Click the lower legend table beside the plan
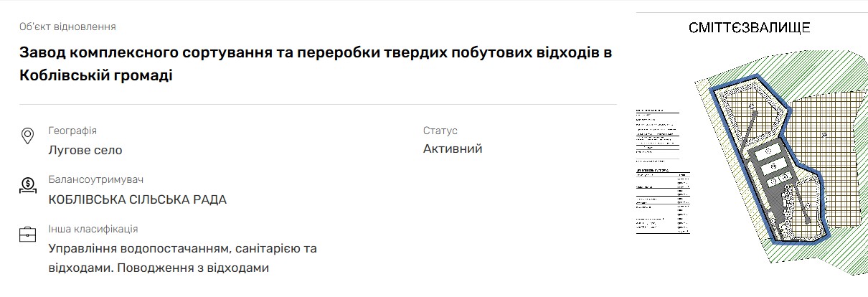The height and width of the screenshot is (297, 868). click(x=662, y=200)
